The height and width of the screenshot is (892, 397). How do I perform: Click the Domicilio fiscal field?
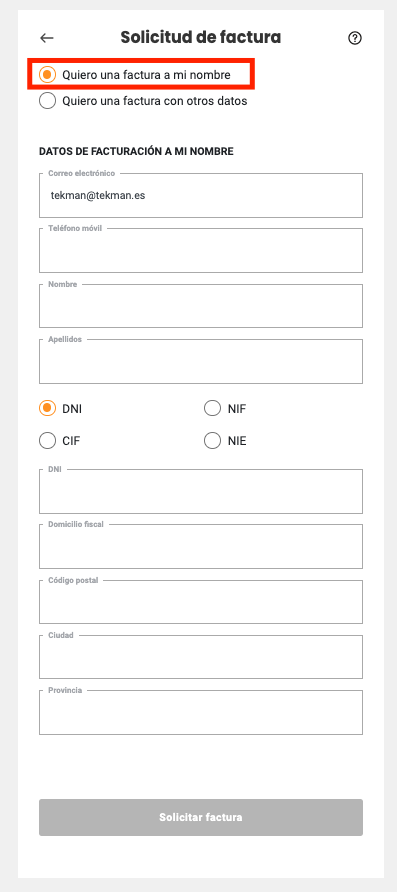pos(201,547)
